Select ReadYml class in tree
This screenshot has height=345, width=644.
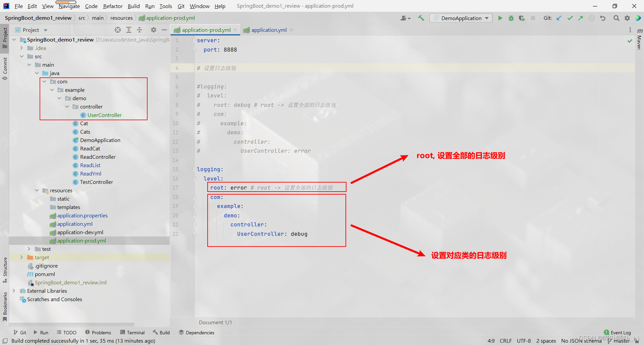pyautogui.click(x=91, y=174)
